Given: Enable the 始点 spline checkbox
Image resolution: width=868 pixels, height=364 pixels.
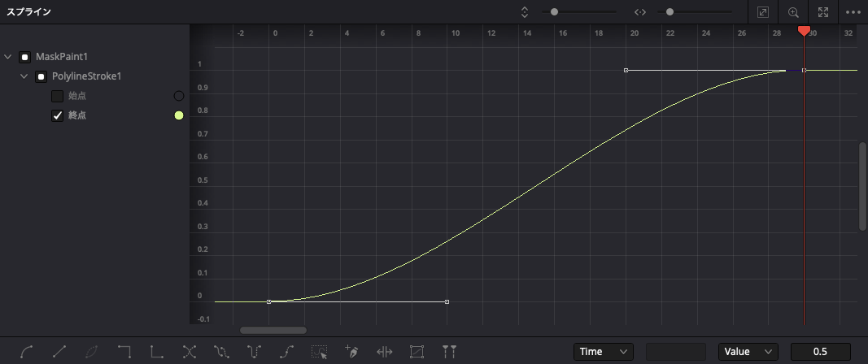Looking at the screenshot, I should coord(57,96).
